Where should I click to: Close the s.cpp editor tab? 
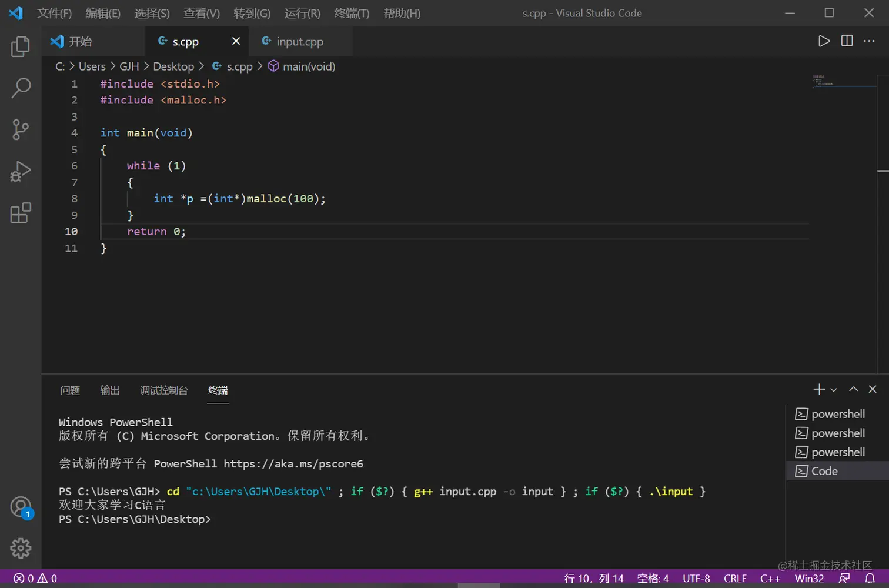click(236, 41)
